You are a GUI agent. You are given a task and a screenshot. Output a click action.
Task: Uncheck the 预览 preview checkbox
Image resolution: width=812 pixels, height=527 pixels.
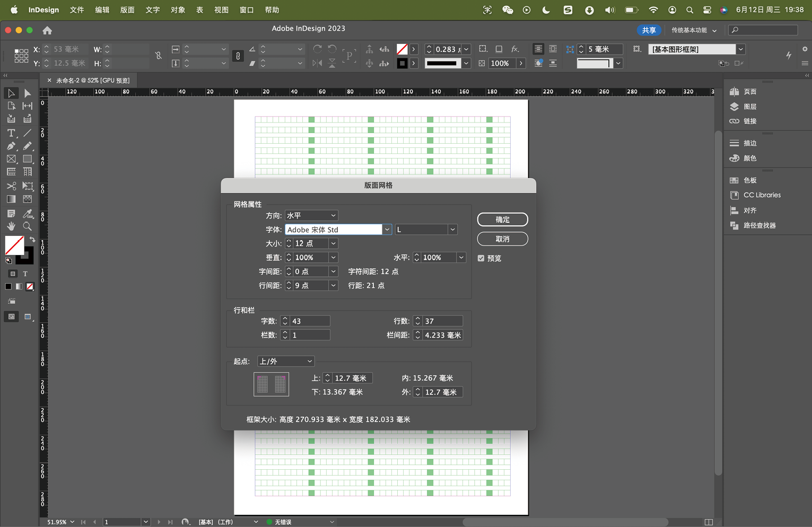coord(481,258)
